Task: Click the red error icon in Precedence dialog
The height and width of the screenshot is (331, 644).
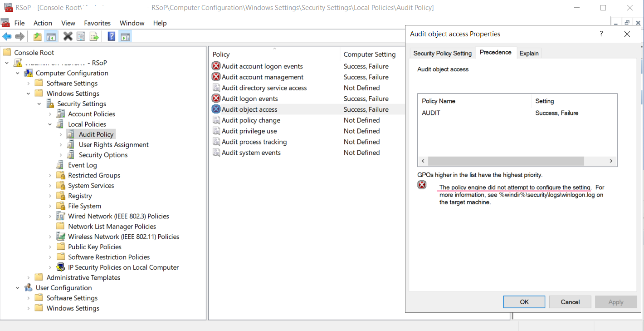Action: click(422, 185)
